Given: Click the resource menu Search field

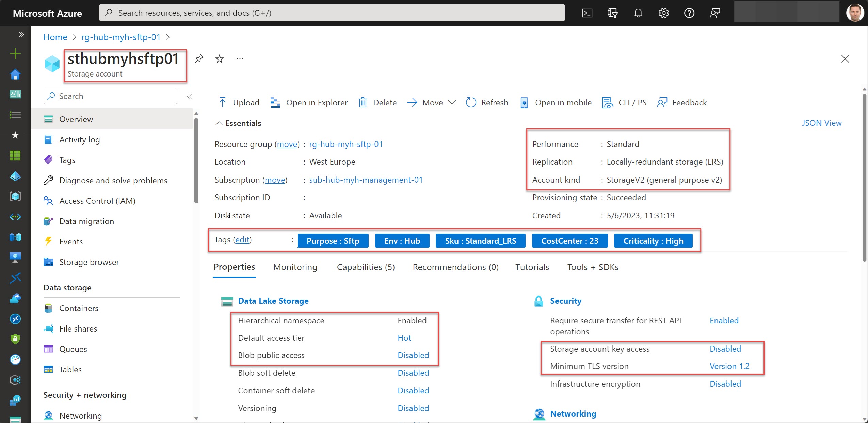Looking at the screenshot, I should (x=110, y=96).
